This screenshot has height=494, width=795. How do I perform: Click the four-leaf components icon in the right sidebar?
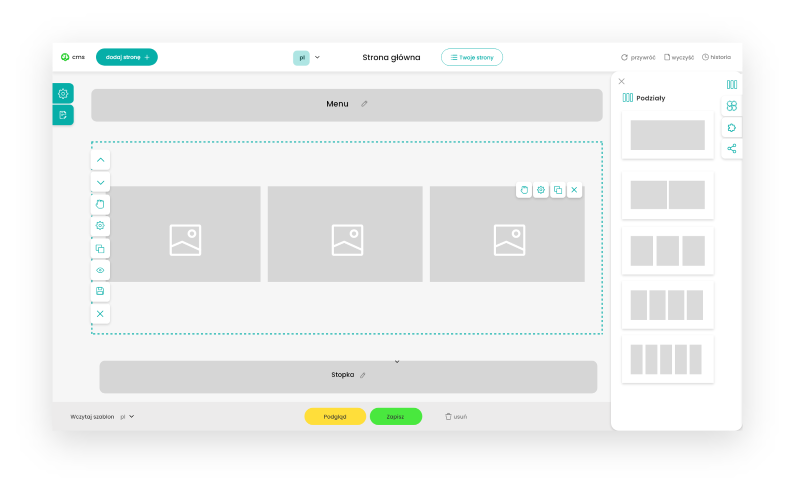(732, 106)
